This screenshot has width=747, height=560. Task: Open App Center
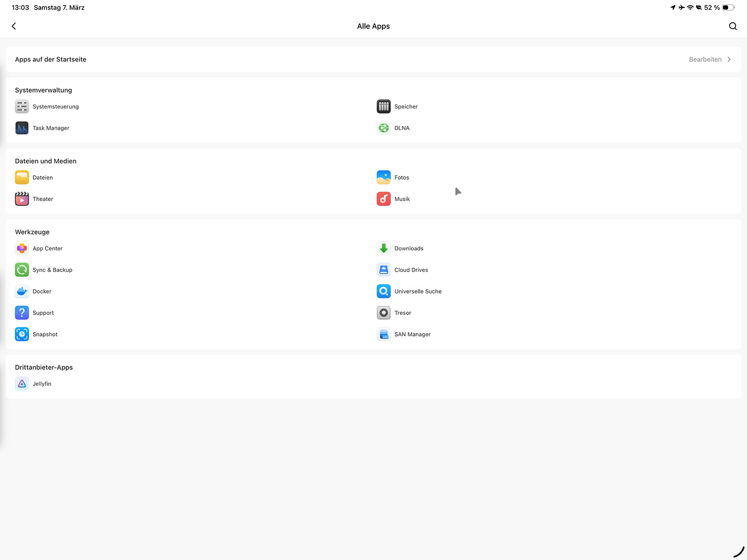click(22, 248)
